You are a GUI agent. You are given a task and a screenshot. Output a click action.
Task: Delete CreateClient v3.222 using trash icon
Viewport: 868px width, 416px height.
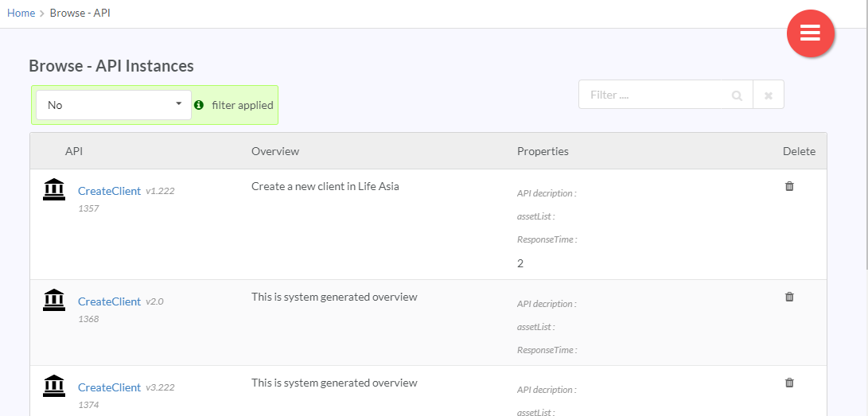789,383
